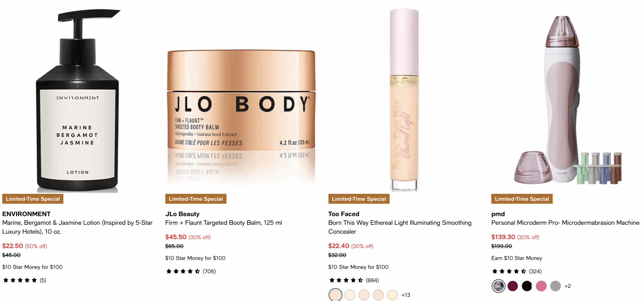Open the JLo Body balm jar image
Image resolution: width=644 pixels, height=301 pixels.
[x=241, y=117]
